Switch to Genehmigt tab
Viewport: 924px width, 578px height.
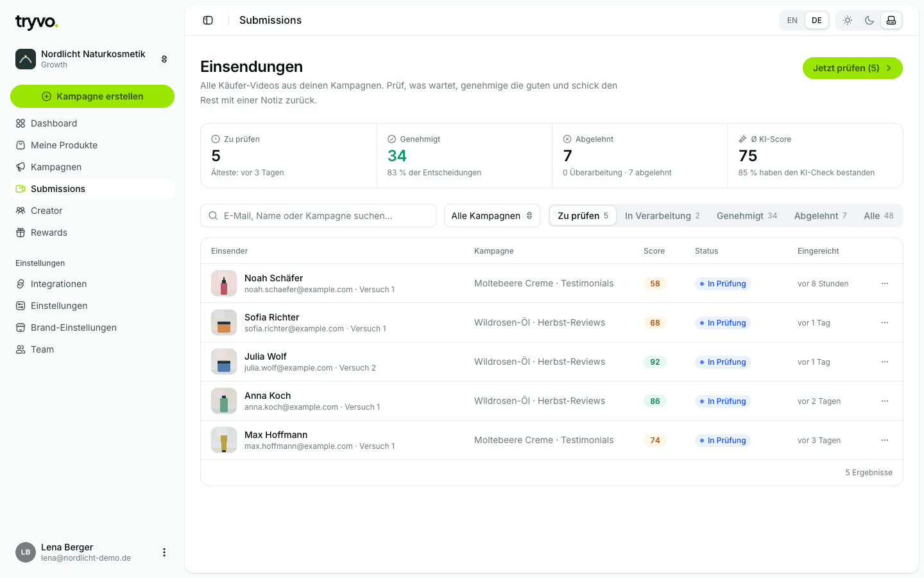tap(747, 216)
